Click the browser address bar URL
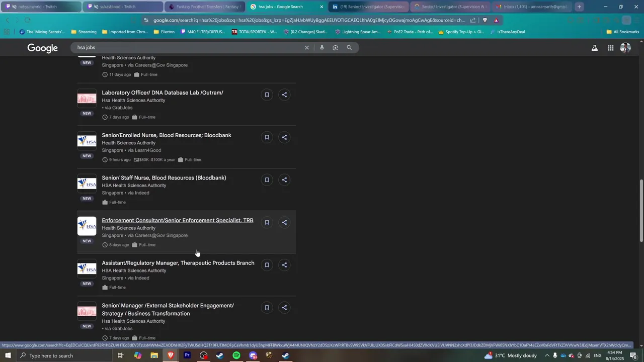 309,20
